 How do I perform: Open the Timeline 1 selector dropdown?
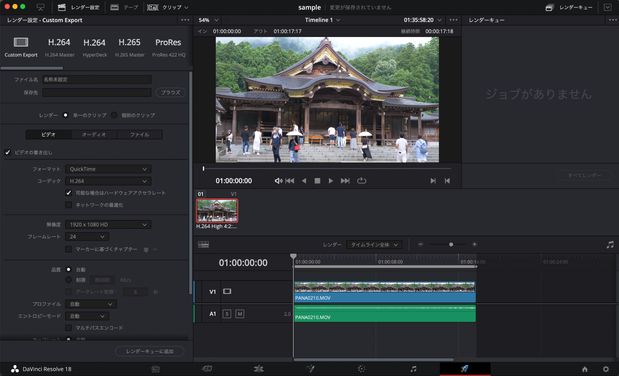(x=322, y=20)
